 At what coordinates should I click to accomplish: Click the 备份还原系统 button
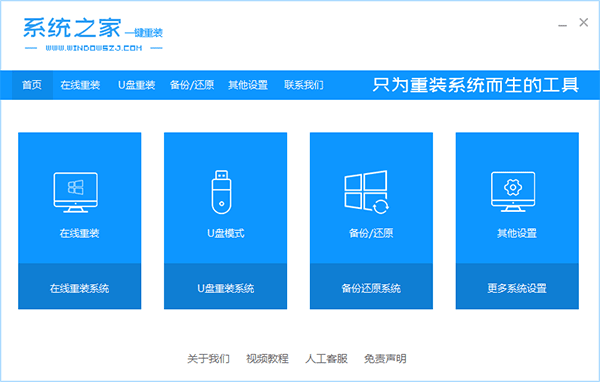[371, 286]
